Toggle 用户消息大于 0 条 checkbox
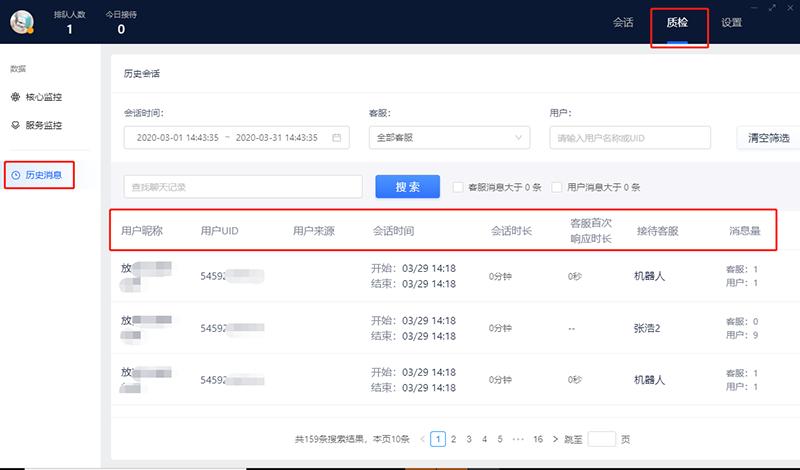 tap(556, 187)
